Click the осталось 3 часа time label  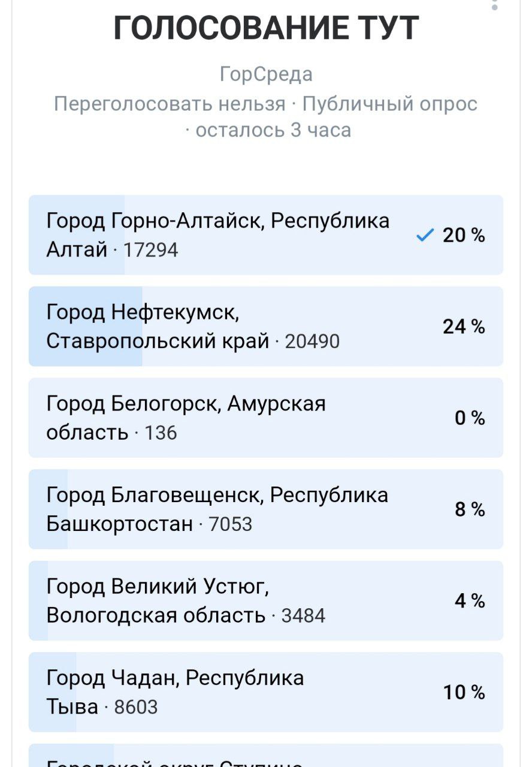pos(273,130)
